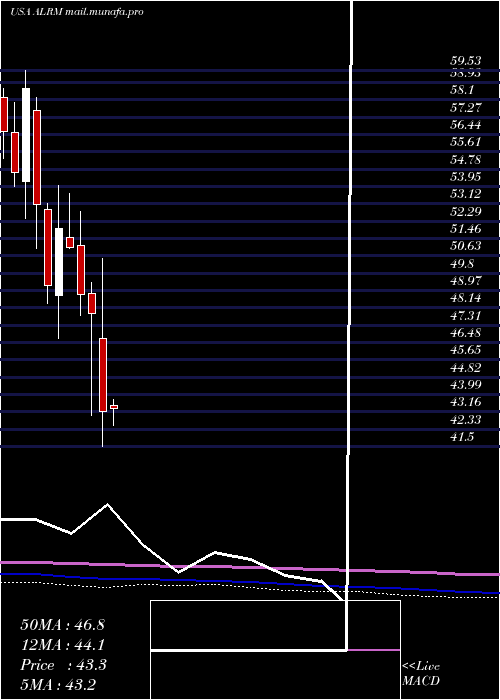Click the 51.46 price level label

pyautogui.click(x=465, y=229)
